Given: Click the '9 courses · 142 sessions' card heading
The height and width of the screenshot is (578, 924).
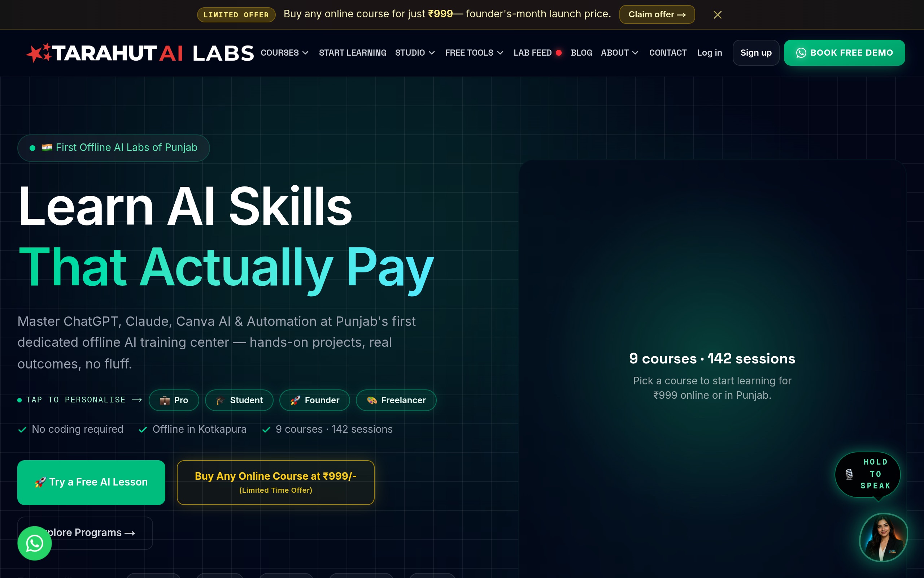Looking at the screenshot, I should 712,359.
